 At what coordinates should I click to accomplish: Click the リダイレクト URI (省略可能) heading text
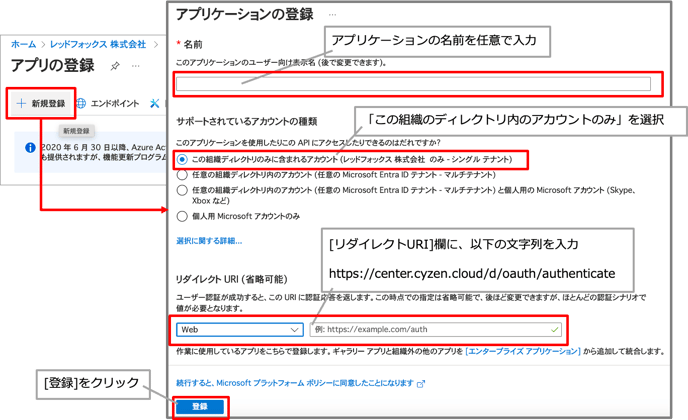232,280
